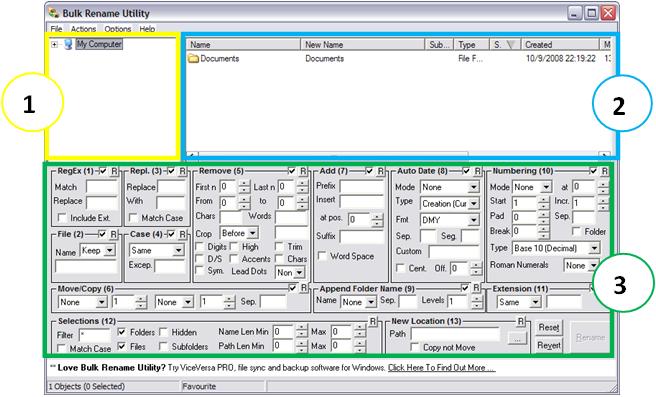Enable the Include Ext. checkbox
The width and height of the screenshot is (656, 397).
(x=62, y=218)
